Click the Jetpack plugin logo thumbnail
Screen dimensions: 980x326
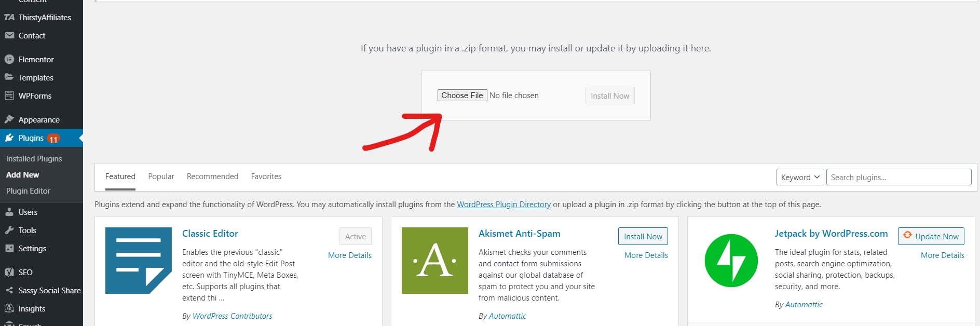pyautogui.click(x=731, y=261)
